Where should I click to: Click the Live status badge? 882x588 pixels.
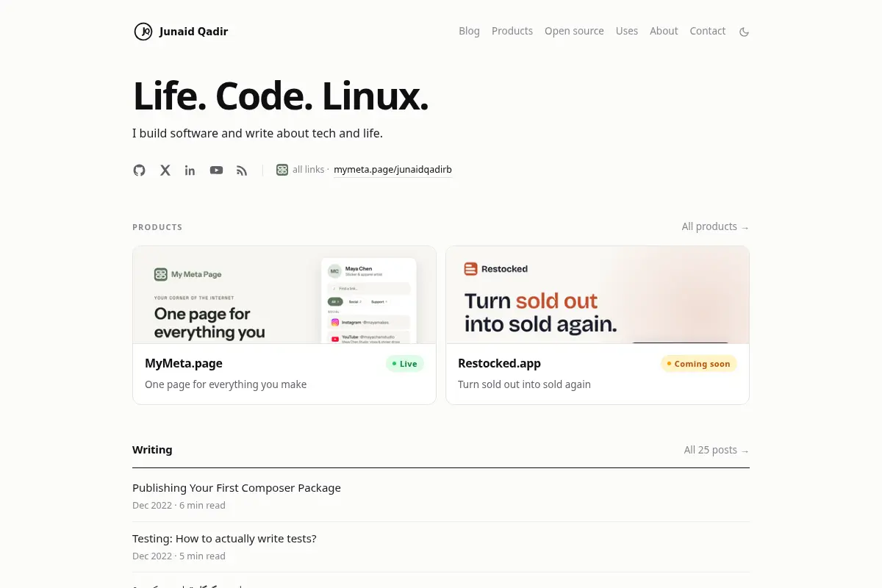pyautogui.click(x=405, y=364)
